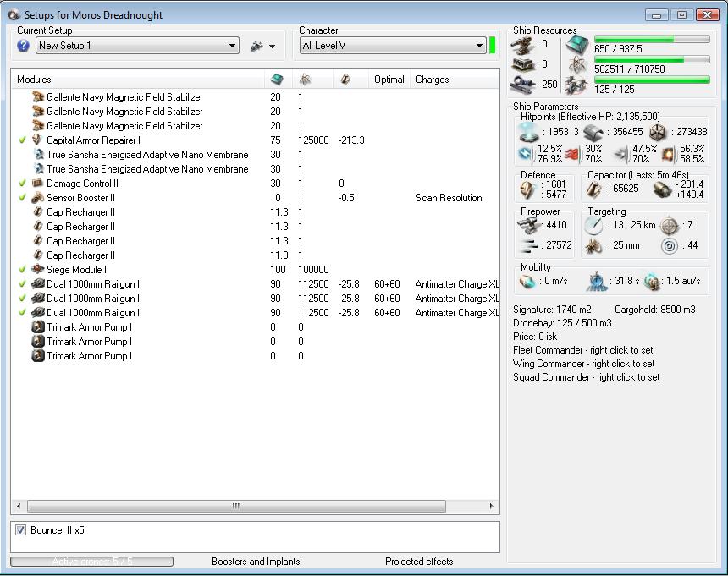Click the powergrid resource icon

click(x=577, y=65)
